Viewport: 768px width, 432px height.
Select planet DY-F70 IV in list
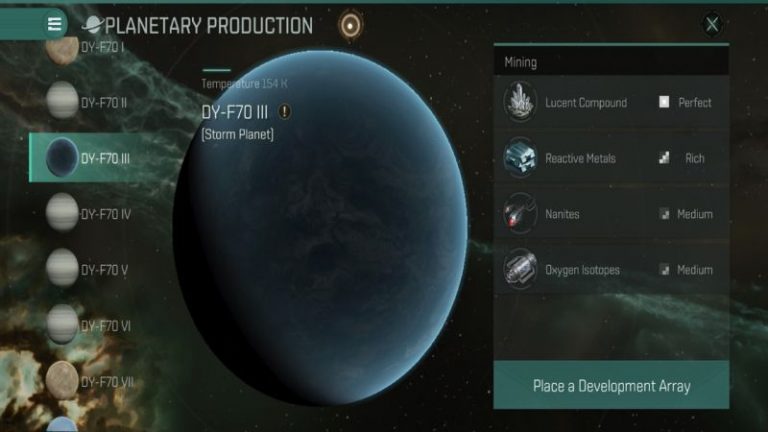(x=89, y=214)
